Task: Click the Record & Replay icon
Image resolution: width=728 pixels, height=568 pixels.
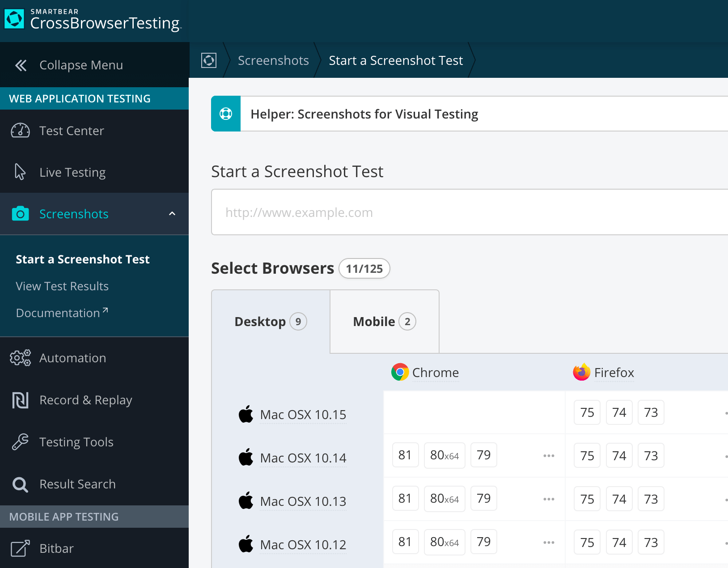Action: [20, 400]
